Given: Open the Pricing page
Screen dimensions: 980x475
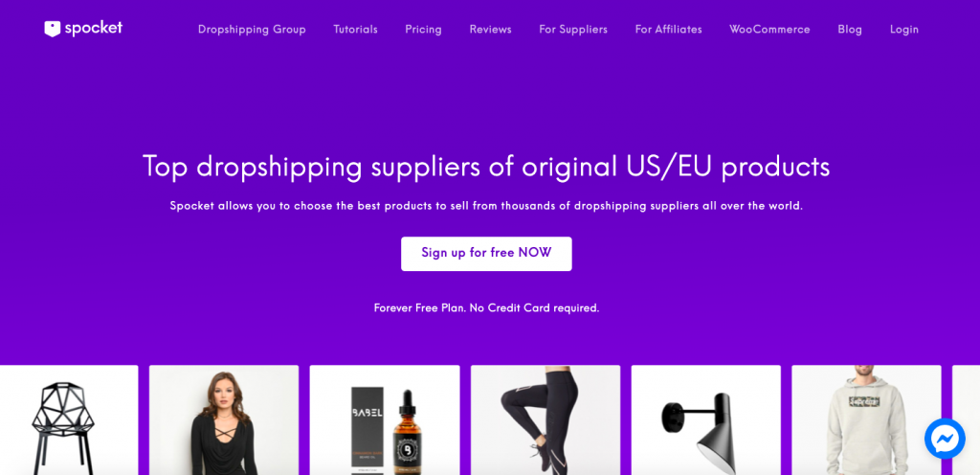Looking at the screenshot, I should pos(423,30).
